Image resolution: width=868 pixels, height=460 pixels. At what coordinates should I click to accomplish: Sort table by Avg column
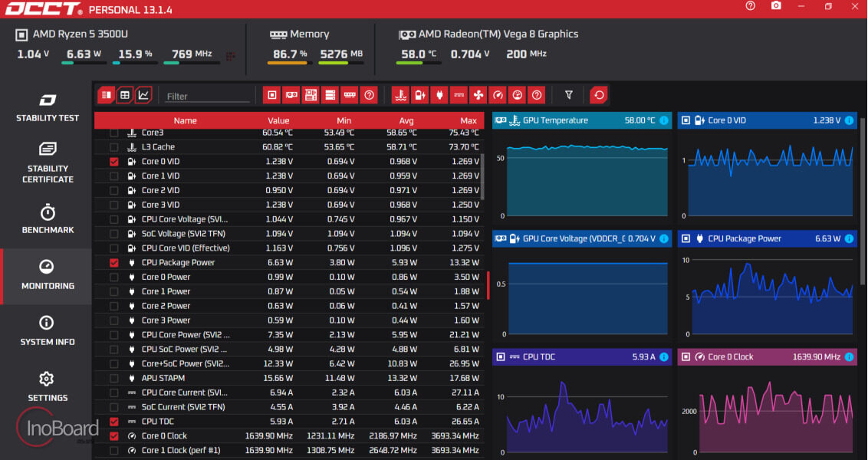[x=406, y=120]
